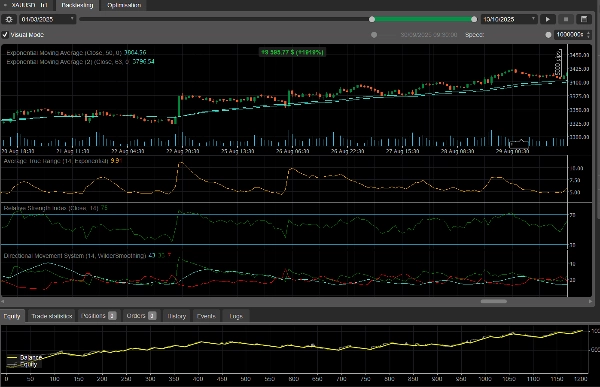Screen dimensions: 600x387
Task: Click the left handle of date range slider
Action: point(372,19)
